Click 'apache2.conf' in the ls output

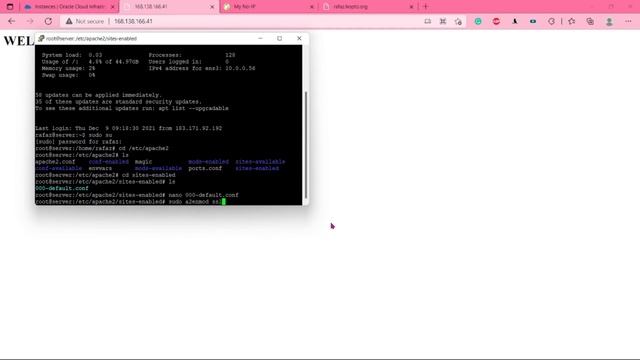tap(55, 162)
